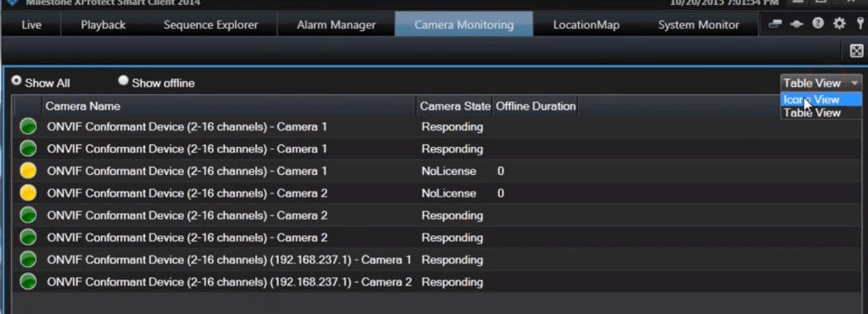This screenshot has width=868, height=314.
Task: Click green status icon for 192.168.237.1 Camera 1
Action: pyautogui.click(x=28, y=260)
